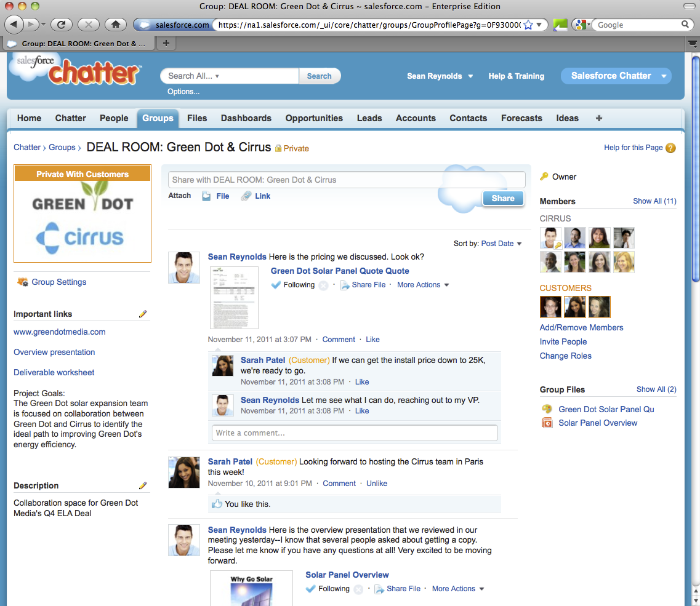Click the Owner key icon
Screen dimensions: 700x606
pos(544,177)
